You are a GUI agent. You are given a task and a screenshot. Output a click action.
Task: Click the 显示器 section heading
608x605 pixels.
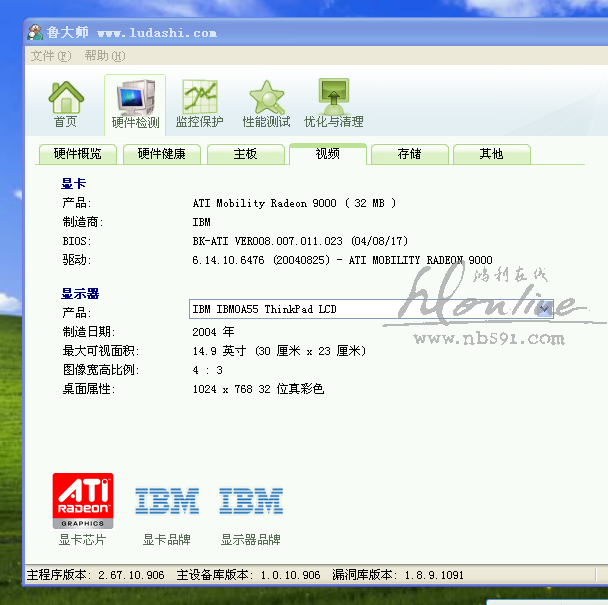(x=80, y=294)
